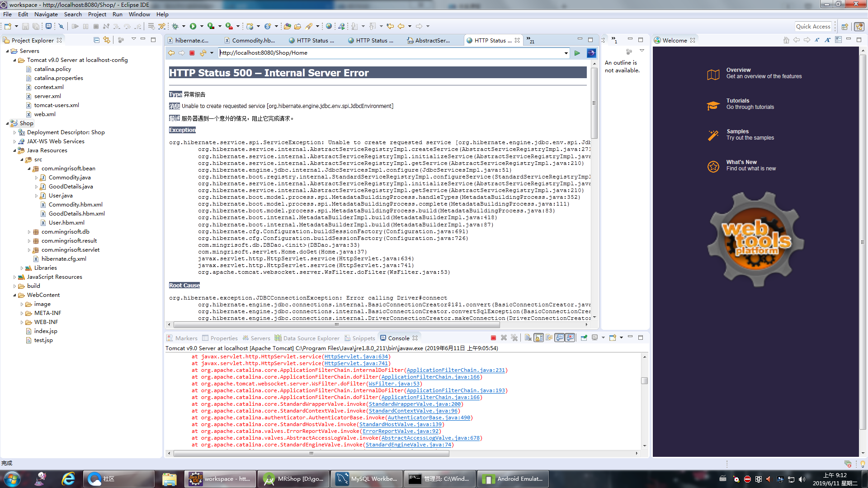The image size is (868, 488).
Task: Click the Clear Console icon
Action: (528, 338)
